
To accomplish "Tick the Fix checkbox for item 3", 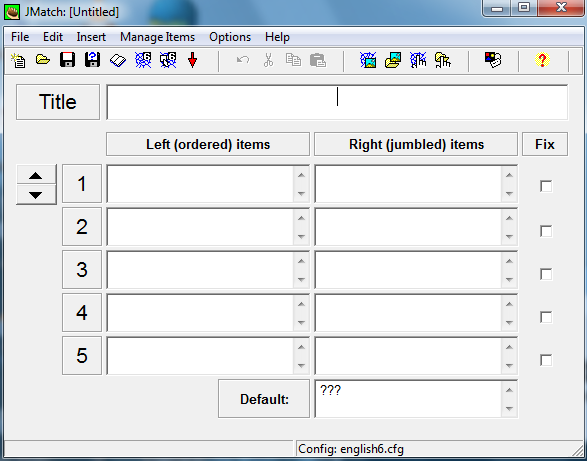I will click(x=546, y=274).
